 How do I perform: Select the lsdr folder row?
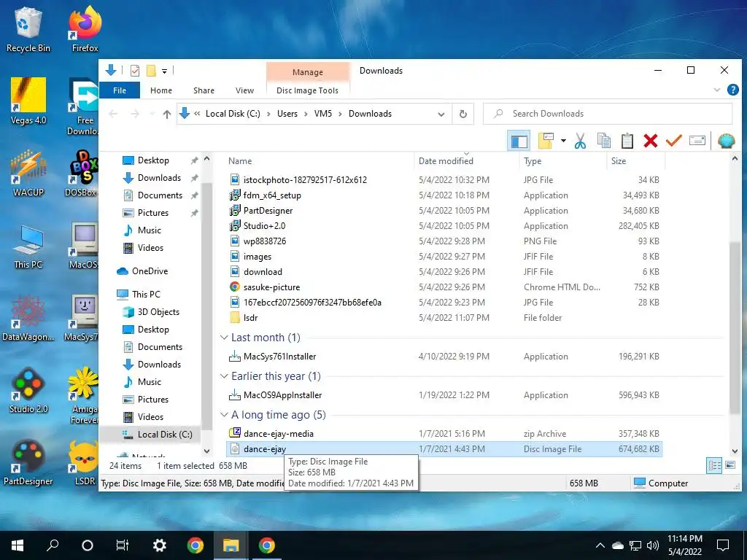point(444,318)
